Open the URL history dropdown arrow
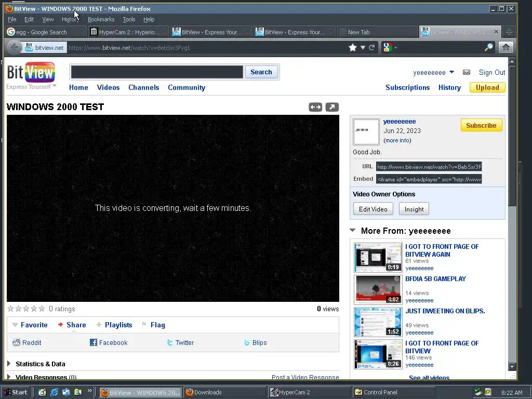 point(363,47)
